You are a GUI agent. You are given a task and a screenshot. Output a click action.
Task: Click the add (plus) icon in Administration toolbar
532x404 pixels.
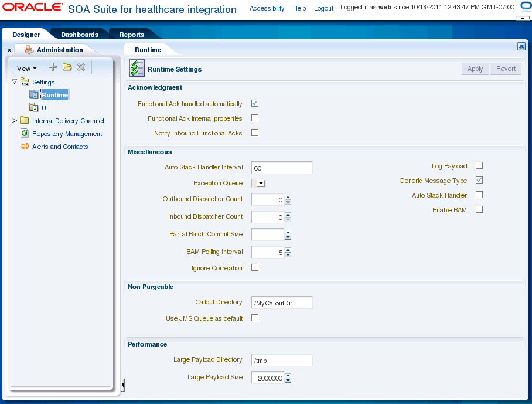53,67
